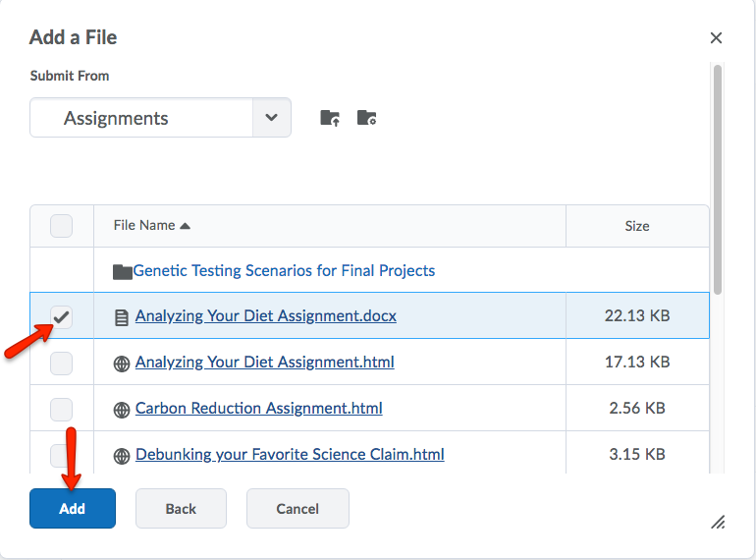Screen dimensions: 756x560
Task: Click the dialog vertical scrollbar
Action: [x=718, y=177]
